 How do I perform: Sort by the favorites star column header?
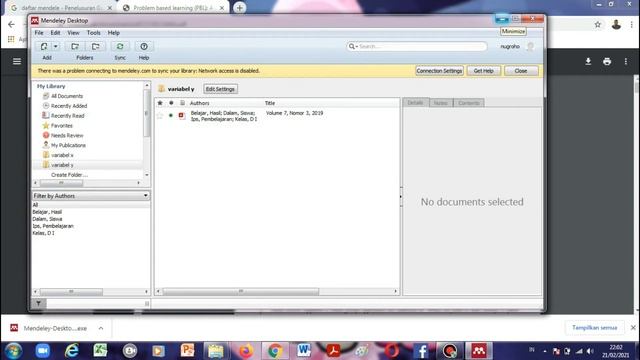(160, 103)
